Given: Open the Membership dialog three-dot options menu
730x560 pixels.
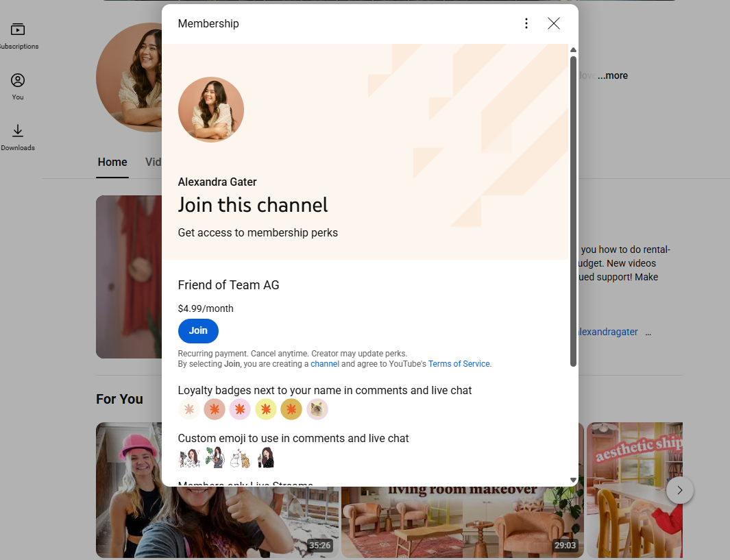Looking at the screenshot, I should (x=526, y=23).
